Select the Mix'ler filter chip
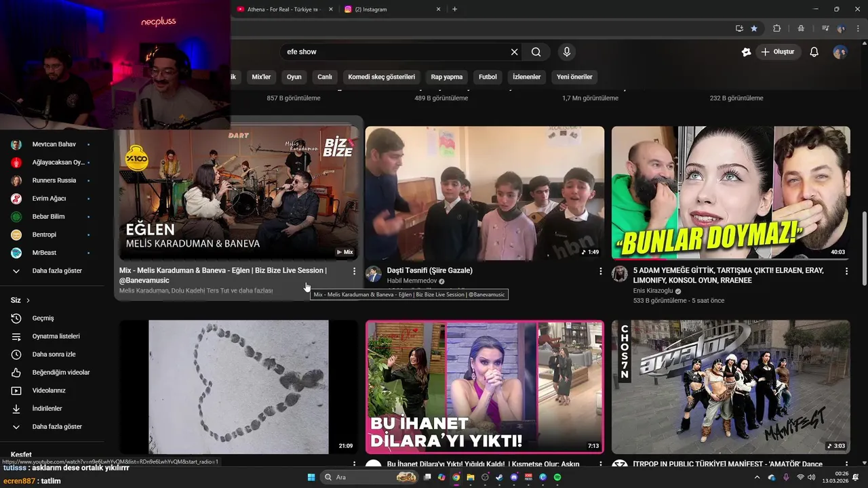Screen dimensions: 868x488 pyautogui.click(x=261, y=77)
